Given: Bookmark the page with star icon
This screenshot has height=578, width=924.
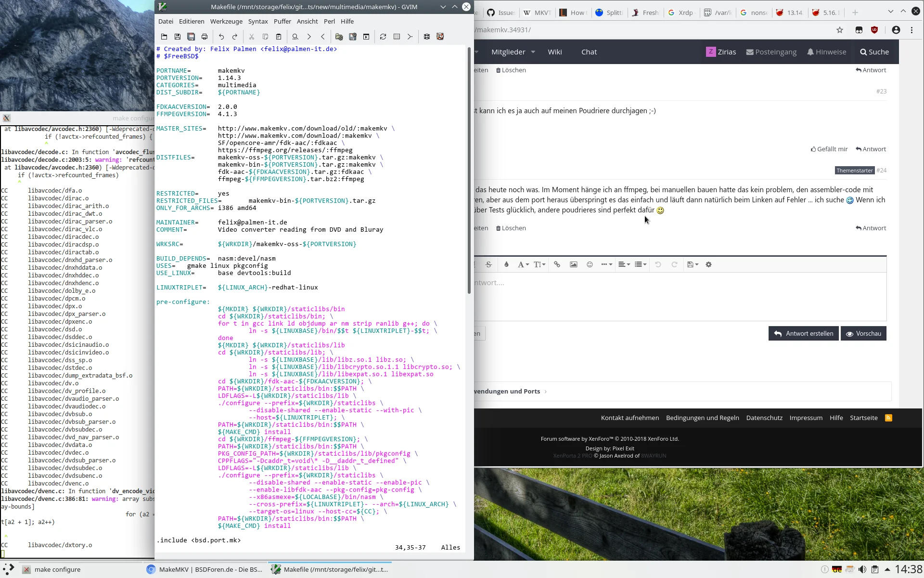Looking at the screenshot, I should point(840,30).
